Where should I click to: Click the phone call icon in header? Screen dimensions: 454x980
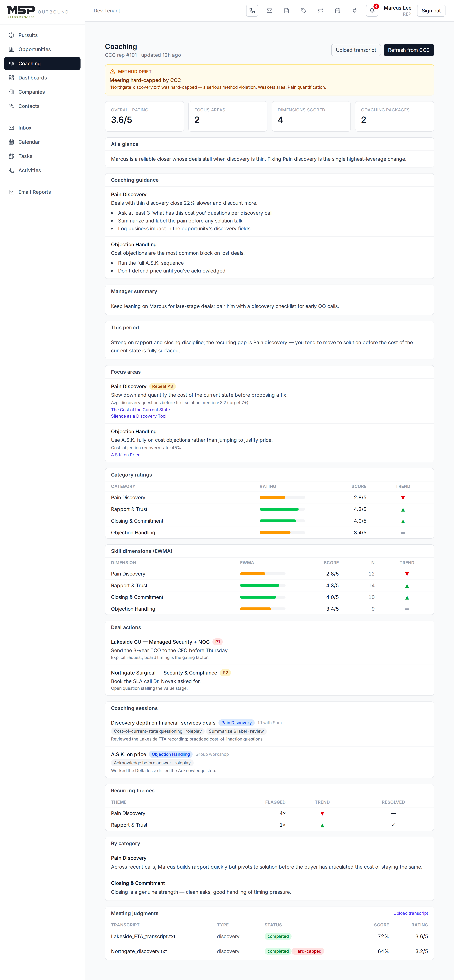pyautogui.click(x=252, y=11)
